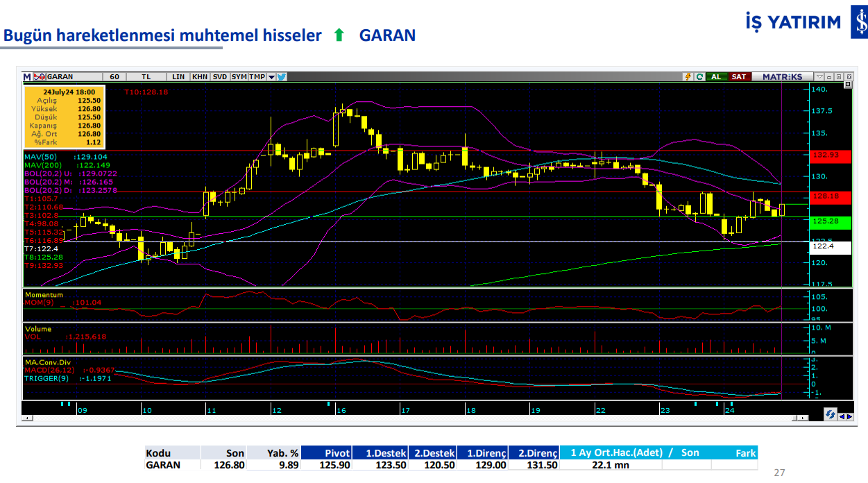Select the Volume panel header
This screenshot has height=483, width=868.
point(39,328)
